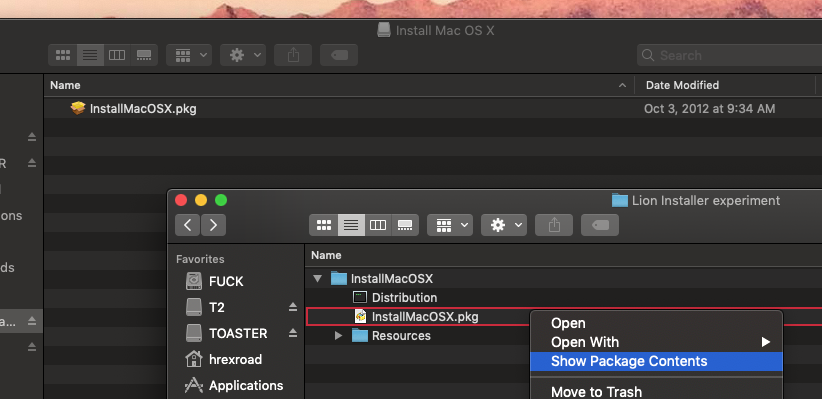Switch to gallery view in Lion Installer experiment window
This screenshot has width=822, height=399.
tap(405, 225)
